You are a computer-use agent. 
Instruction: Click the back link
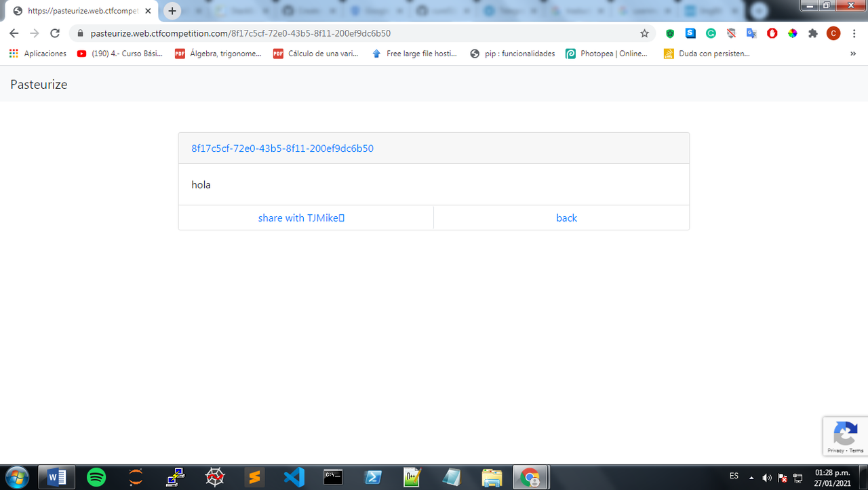566,218
